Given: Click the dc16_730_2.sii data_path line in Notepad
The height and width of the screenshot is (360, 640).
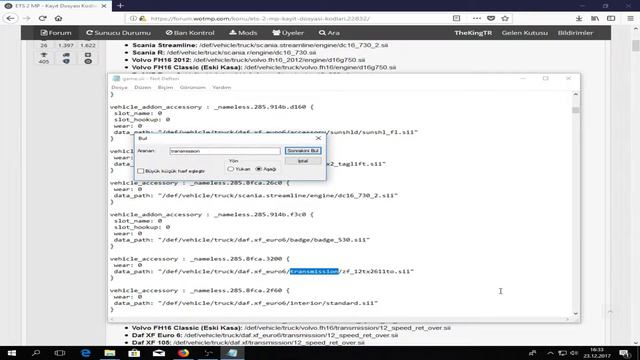Looking at the screenshot, I should [x=256, y=196].
